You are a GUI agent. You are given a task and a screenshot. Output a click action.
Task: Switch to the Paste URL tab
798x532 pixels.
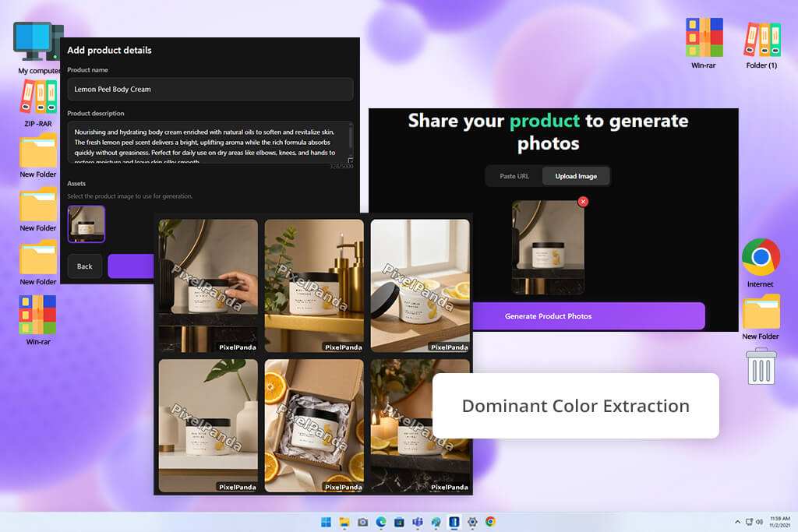[x=514, y=176]
